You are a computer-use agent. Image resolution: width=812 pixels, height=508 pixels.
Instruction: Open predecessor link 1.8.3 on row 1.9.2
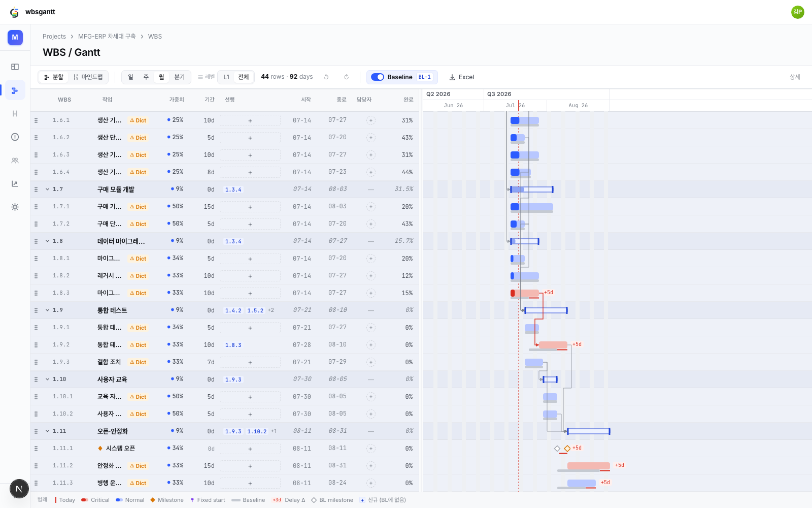pyautogui.click(x=233, y=345)
